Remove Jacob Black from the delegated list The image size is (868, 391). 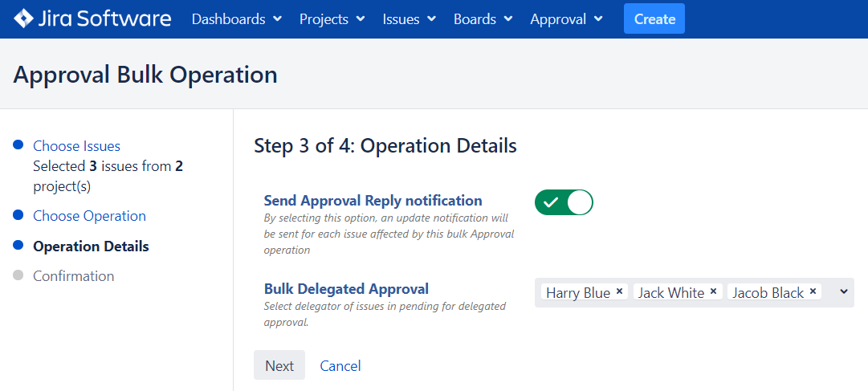813,292
